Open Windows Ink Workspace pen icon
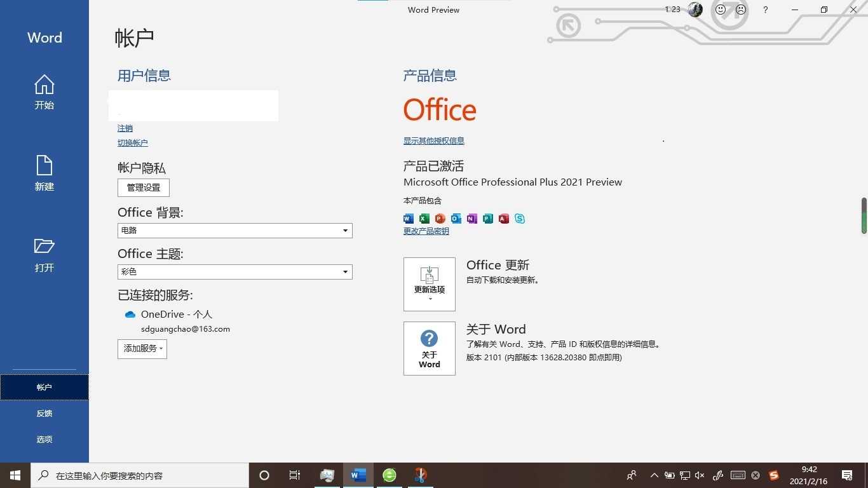The height and width of the screenshot is (488, 868). [x=719, y=475]
